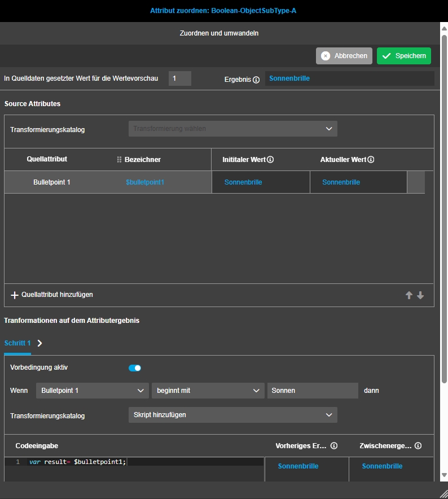Screen dimensions: 448x499
Task: Click the drag handle icon beside Bezeichner
Action: click(x=119, y=160)
